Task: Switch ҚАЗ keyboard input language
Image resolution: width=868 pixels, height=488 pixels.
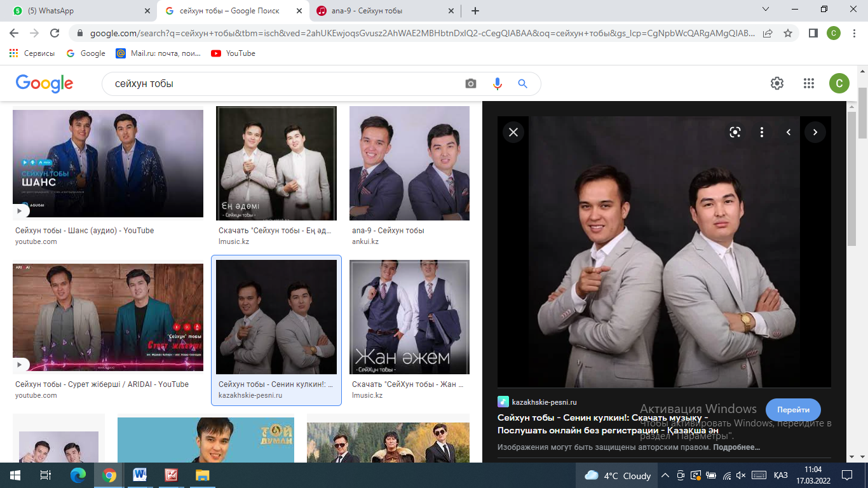Action: point(781,475)
